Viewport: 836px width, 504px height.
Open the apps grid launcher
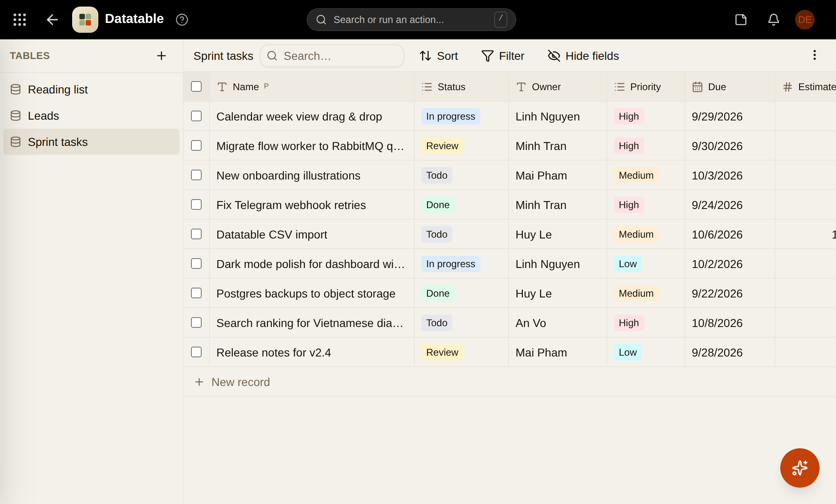click(20, 20)
